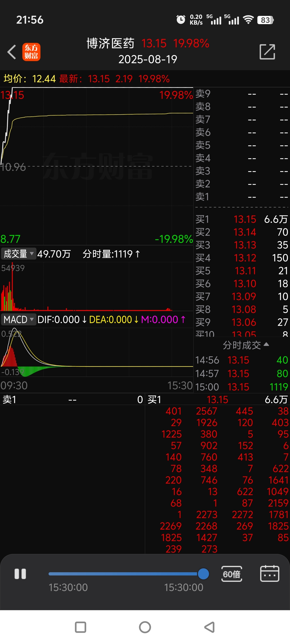
Task: Tap the DEA:0.000 value
Action: [114, 319]
